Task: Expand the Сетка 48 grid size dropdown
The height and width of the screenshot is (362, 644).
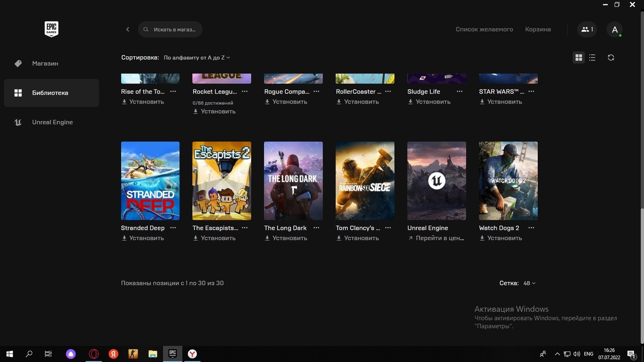Action: coord(529,283)
